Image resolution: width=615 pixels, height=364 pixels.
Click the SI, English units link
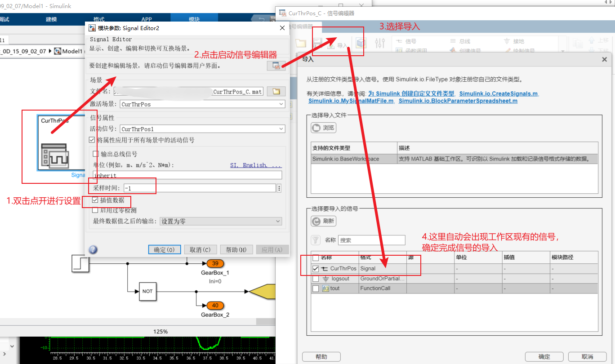point(255,165)
